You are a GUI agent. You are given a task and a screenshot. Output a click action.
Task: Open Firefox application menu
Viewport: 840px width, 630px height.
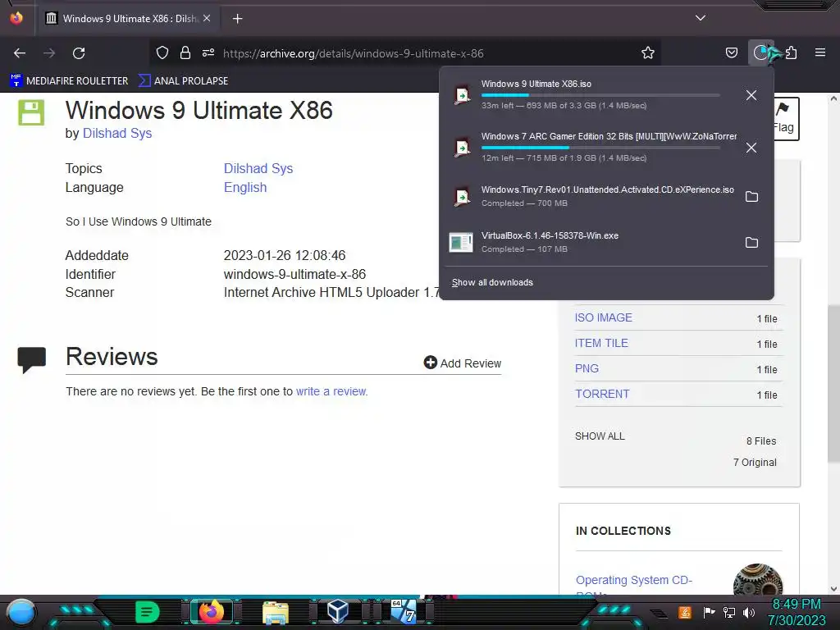820,52
